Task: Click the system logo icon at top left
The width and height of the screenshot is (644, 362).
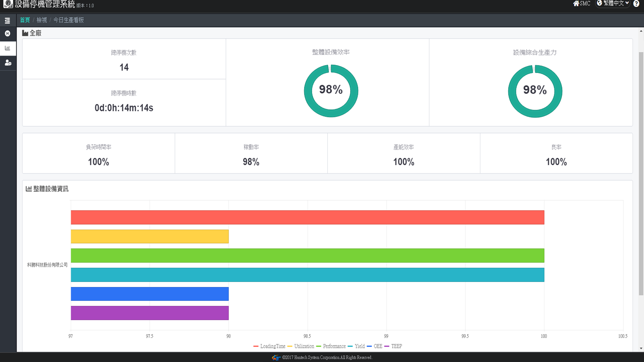Action: coord(8,4)
